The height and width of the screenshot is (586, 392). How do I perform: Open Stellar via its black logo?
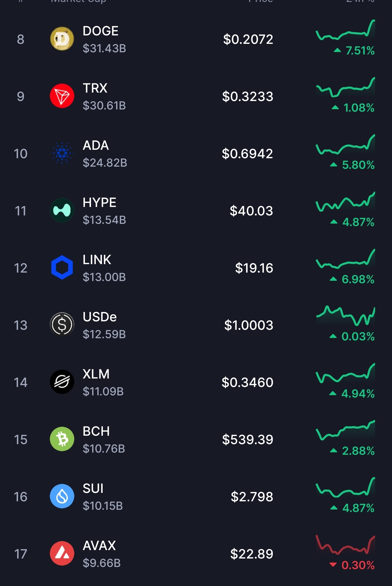62,382
